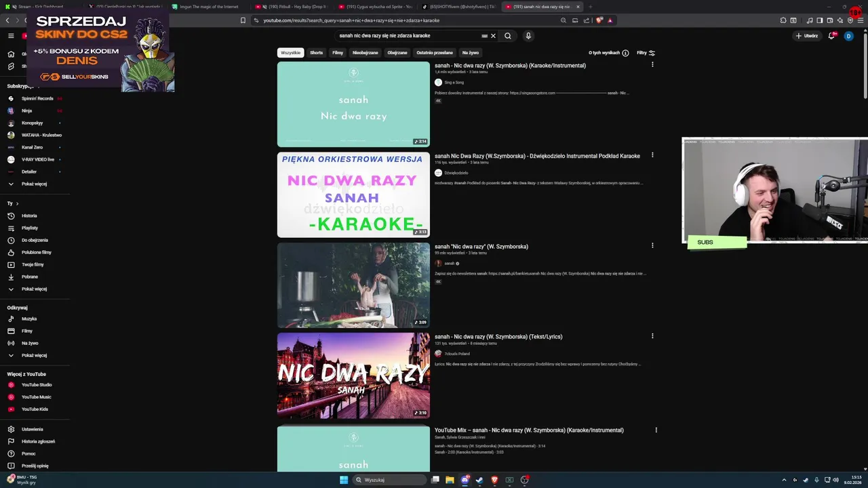Screen dimensions: 868x488
Task: Open the 'Sing a Song' channel link
Action: tap(454, 83)
